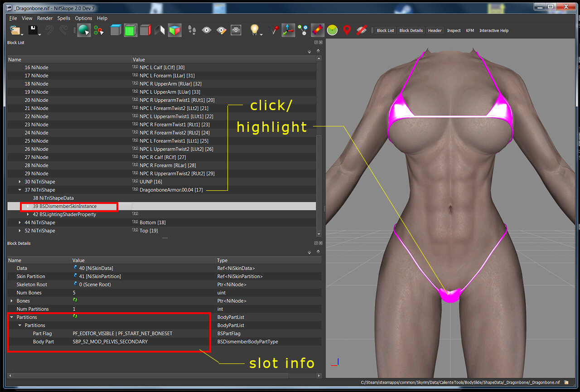580x392 pixels.
Task: Click the Block Details toolbar button
Action: point(411,30)
